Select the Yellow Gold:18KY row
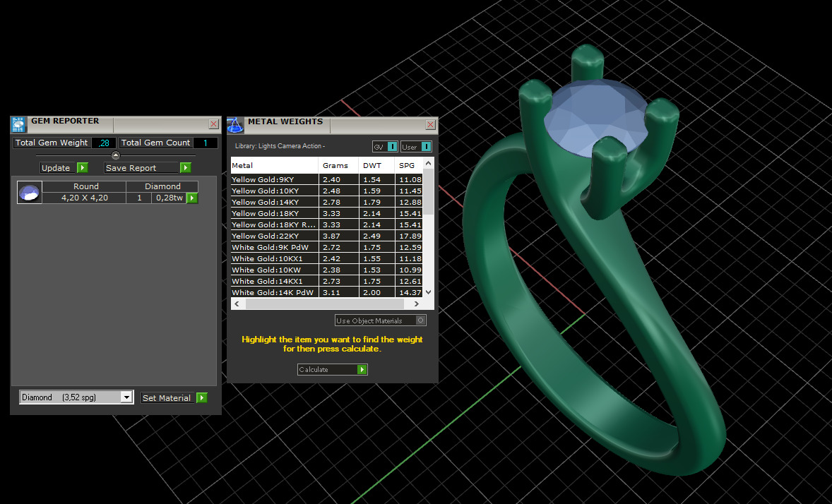This screenshot has width=832, height=504. point(326,213)
